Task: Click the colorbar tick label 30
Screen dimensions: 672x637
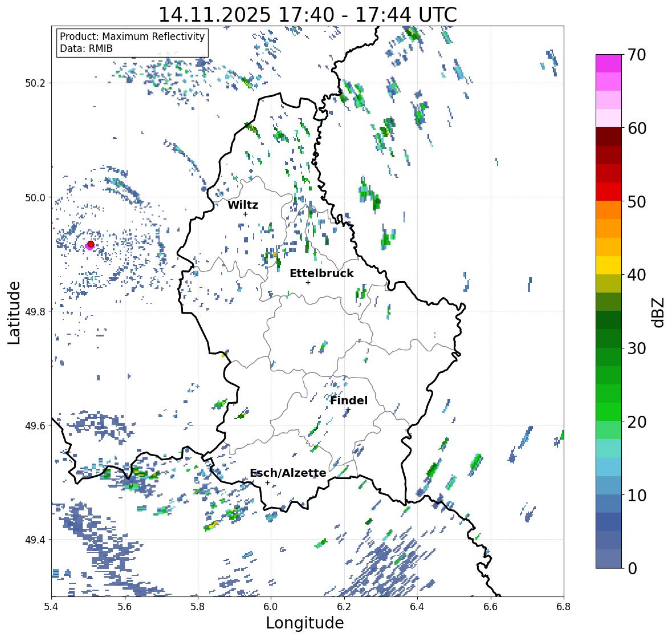Action: 637,348
